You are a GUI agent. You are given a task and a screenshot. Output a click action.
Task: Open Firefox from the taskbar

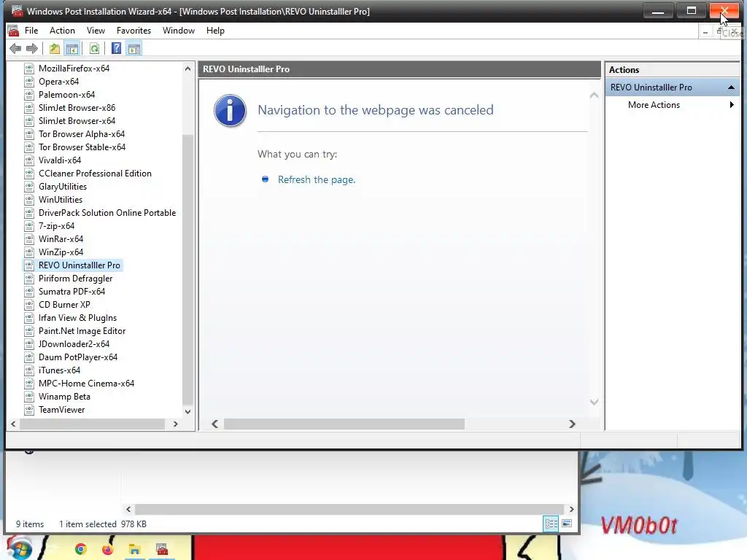[108, 549]
